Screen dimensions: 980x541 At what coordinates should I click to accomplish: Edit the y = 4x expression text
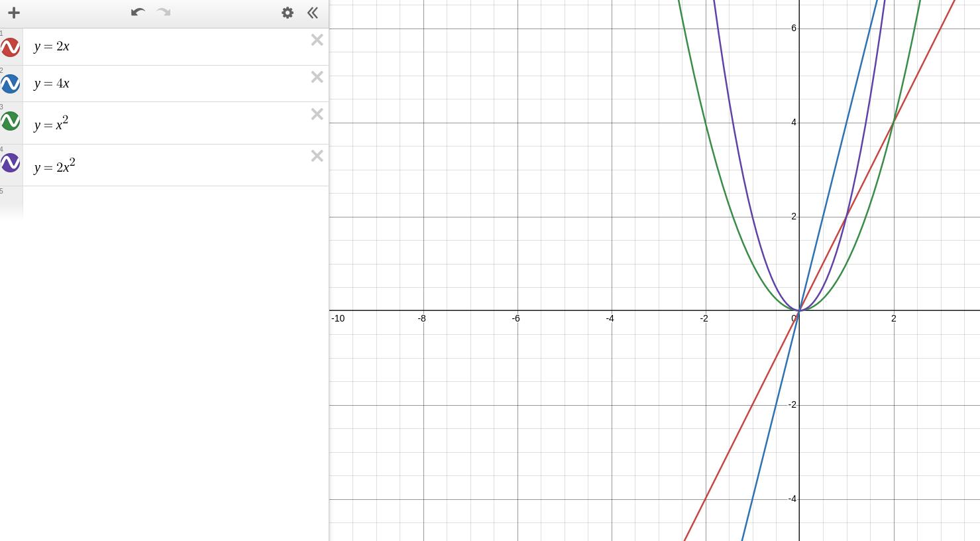pos(166,84)
